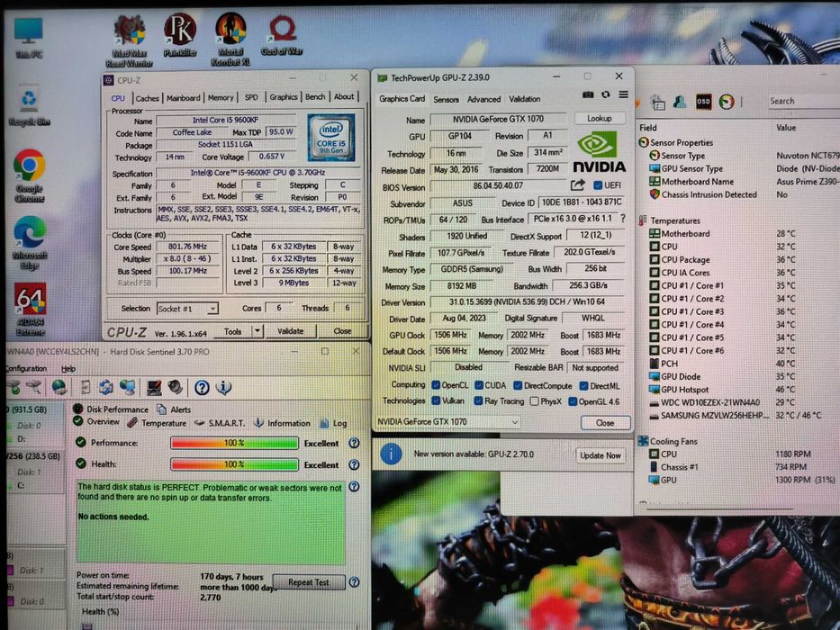
Task: Switch to the Mainboard tab in CPU-Z
Action: [183, 98]
